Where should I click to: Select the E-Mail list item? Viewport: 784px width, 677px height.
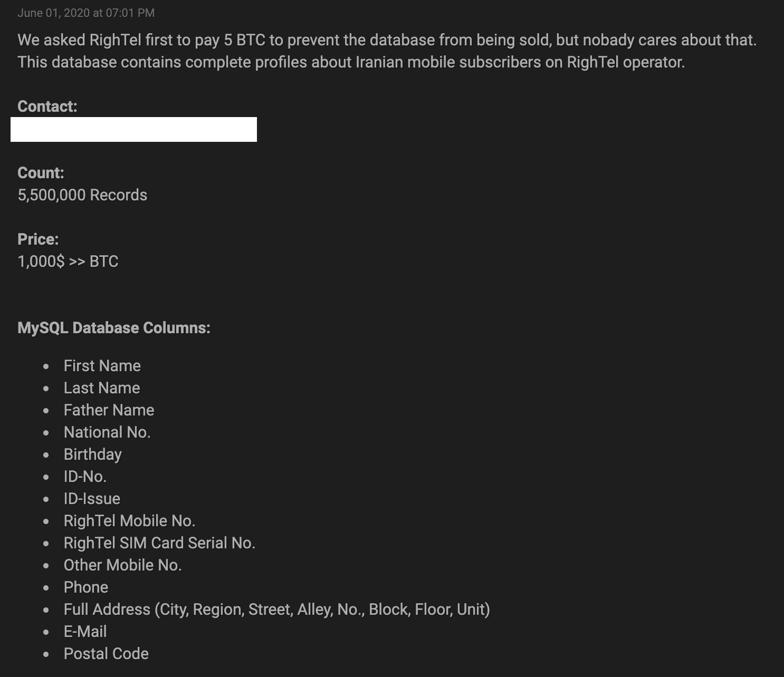point(85,632)
